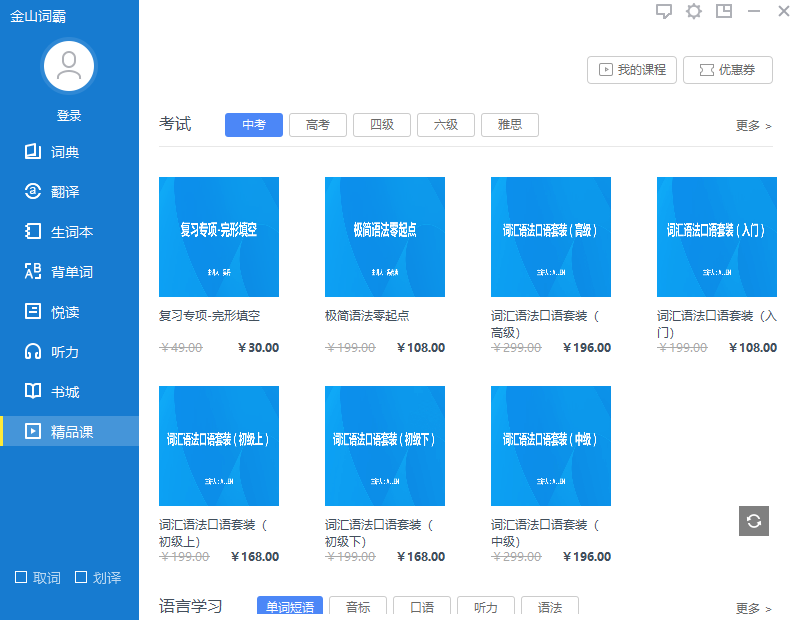Open the settings gear icon
Screen dimensions: 793x620
(694, 11)
